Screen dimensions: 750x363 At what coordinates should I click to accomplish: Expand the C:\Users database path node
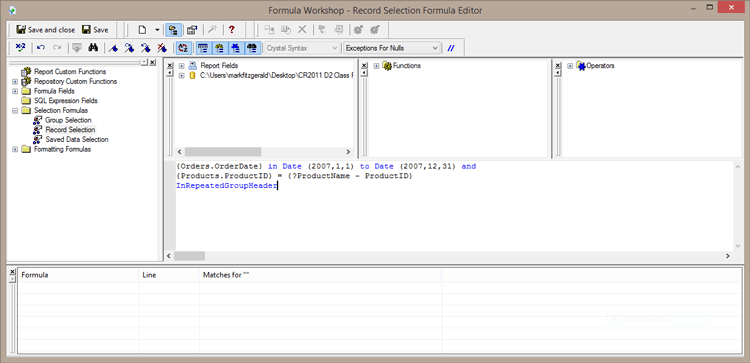coord(181,76)
